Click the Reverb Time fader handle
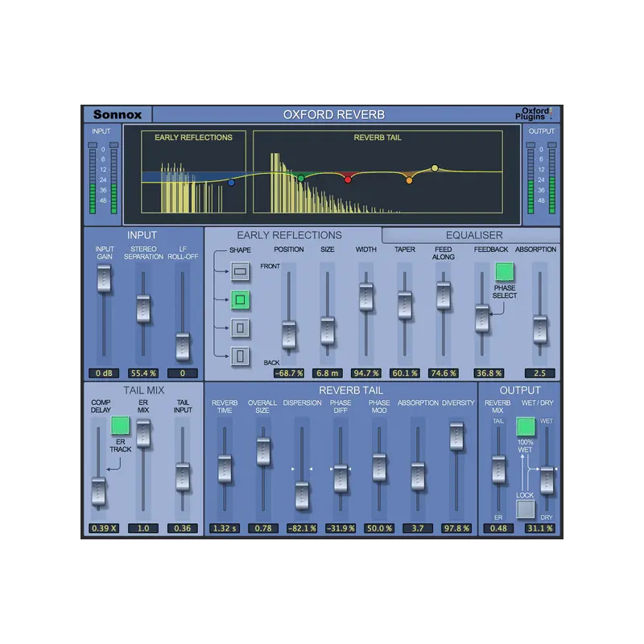 [225, 469]
